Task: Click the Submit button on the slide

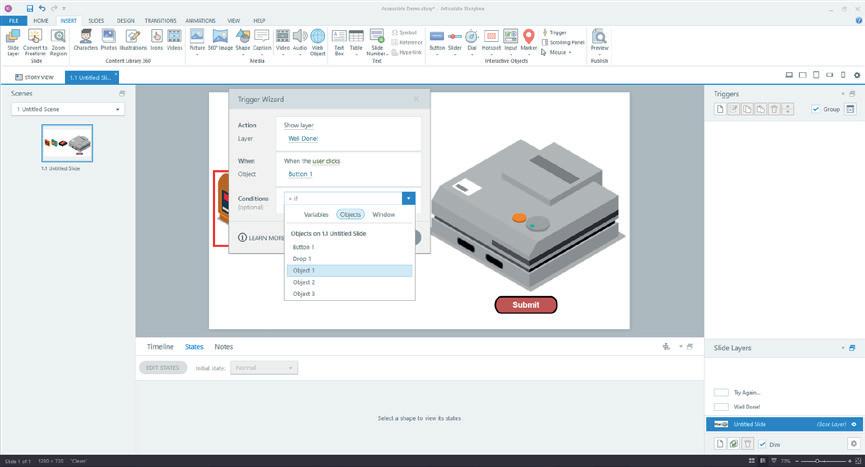Action: 526,305
